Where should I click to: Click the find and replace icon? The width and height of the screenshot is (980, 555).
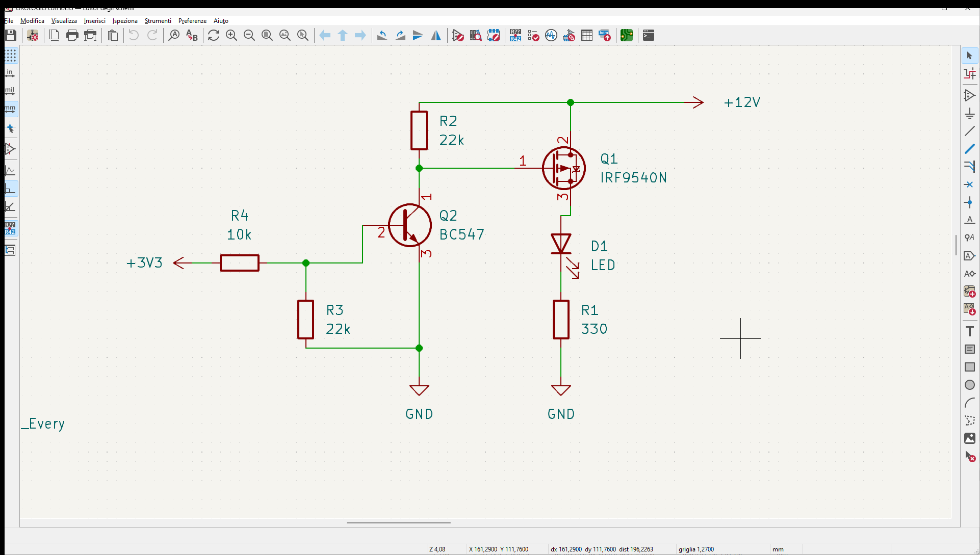coord(192,35)
